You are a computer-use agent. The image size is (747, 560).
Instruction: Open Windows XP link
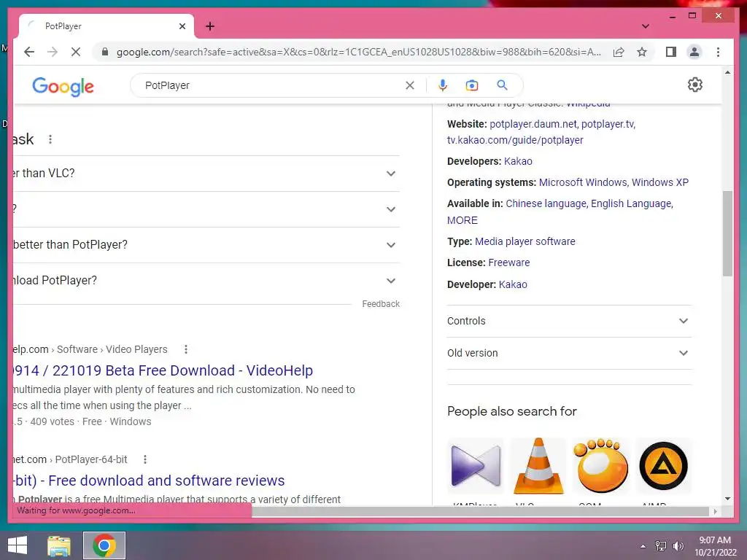[x=659, y=182]
